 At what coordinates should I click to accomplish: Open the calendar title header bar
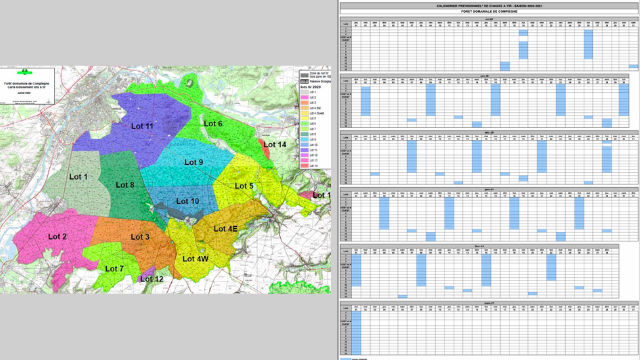click(489, 6)
